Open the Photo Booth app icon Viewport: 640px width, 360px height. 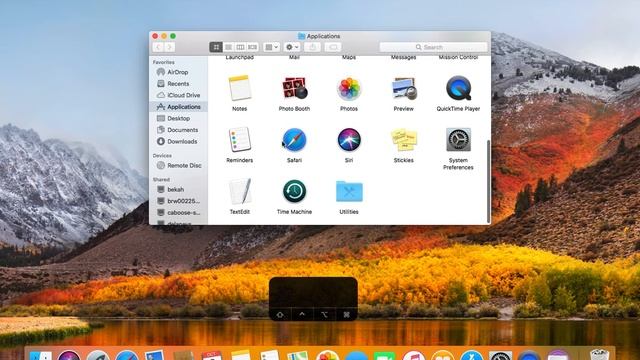point(294,88)
